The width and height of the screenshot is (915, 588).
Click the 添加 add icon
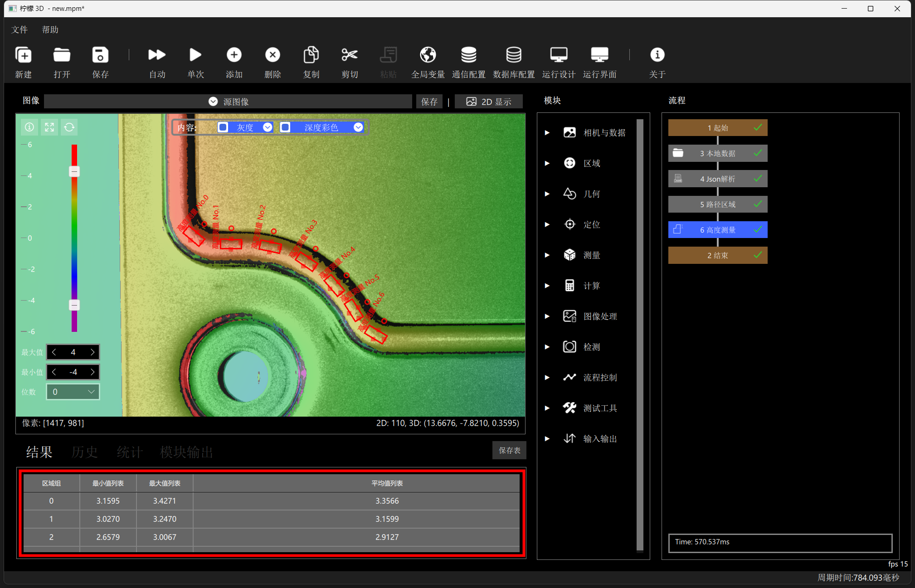click(234, 55)
